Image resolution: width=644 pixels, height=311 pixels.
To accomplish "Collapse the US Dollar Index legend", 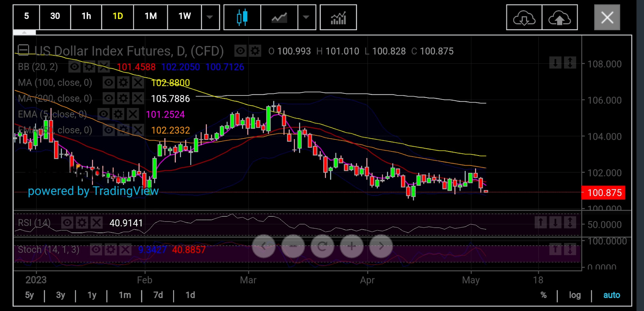I will (x=23, y=50).
